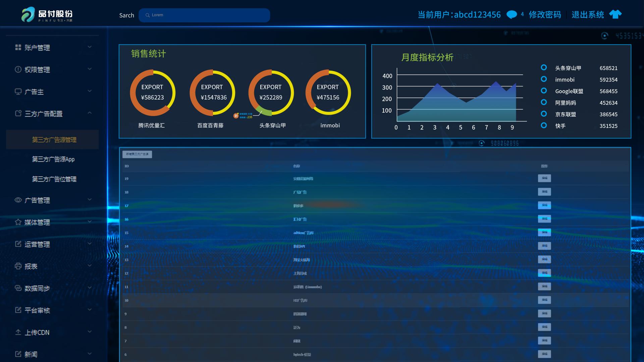Open 第三方广告位管理 submenu item

pos(54,179)
